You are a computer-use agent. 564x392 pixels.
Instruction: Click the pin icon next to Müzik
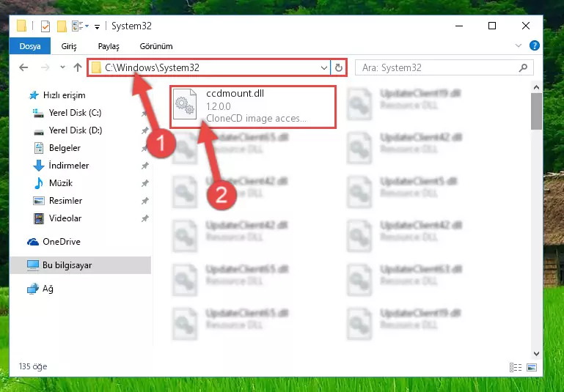pyautogui.click(x=144, y=183)
